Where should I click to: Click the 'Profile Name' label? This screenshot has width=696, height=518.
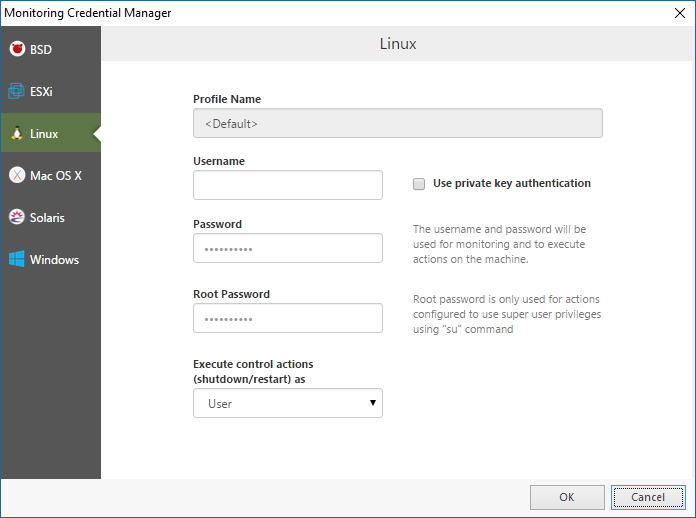(227, 99)
